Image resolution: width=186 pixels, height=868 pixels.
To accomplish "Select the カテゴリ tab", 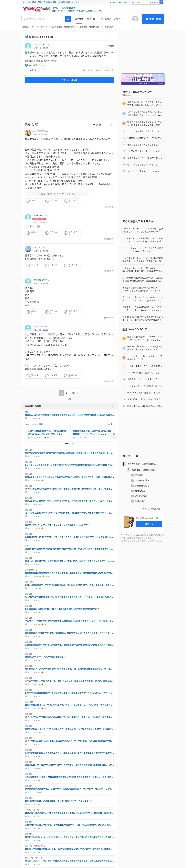I will 79,19.
